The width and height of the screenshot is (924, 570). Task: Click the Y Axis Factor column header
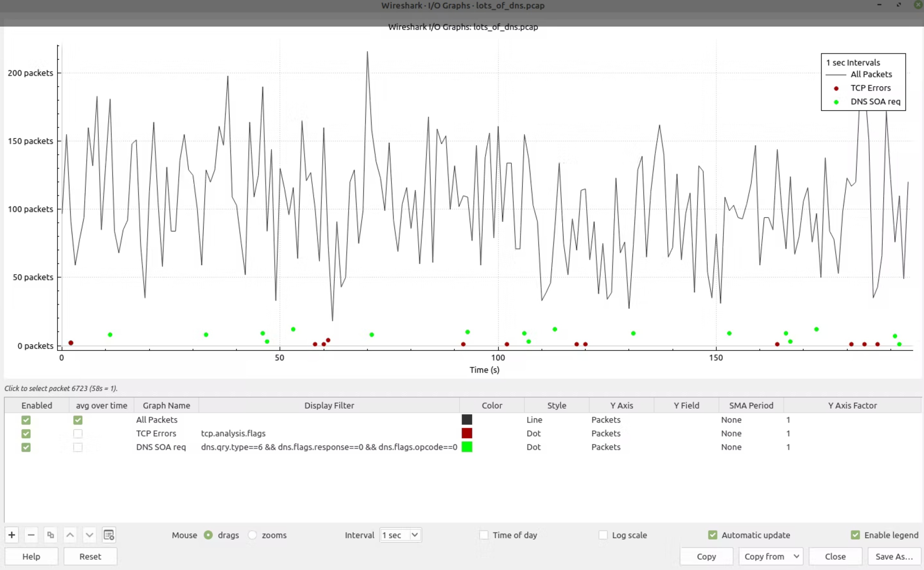852,405
